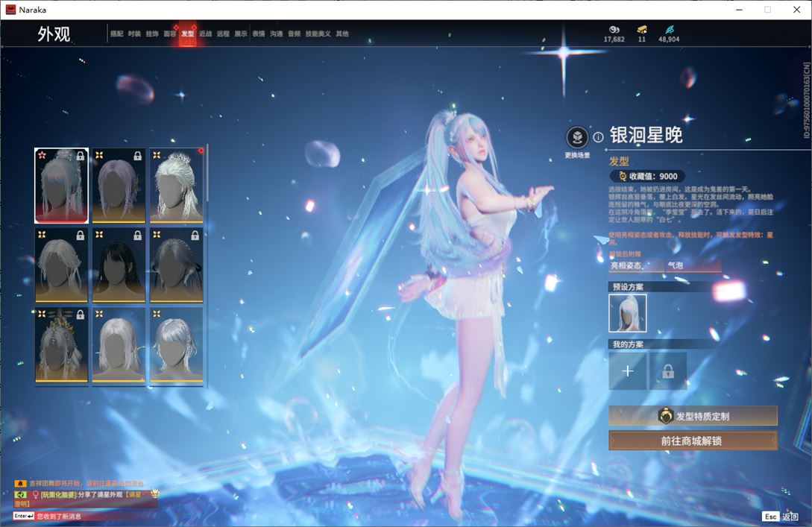Screen dimensions: 812x527
Task: Select the selected red-star hairstyle thumbnail
Action: point(62,186)
